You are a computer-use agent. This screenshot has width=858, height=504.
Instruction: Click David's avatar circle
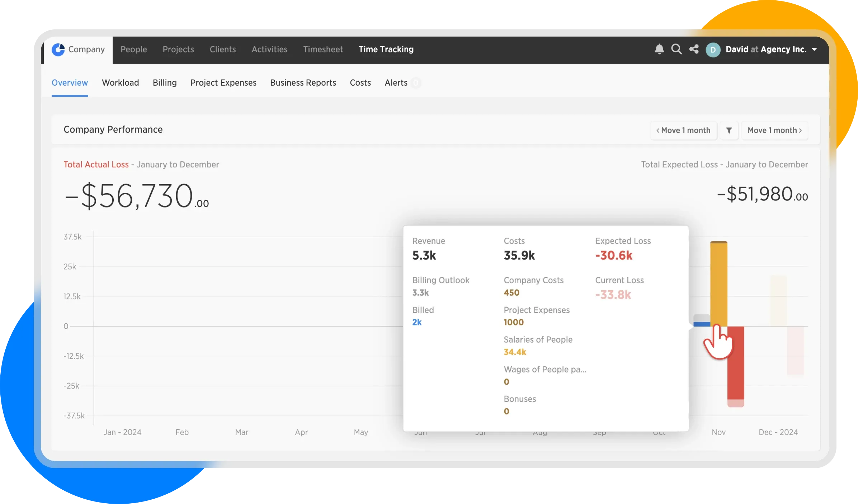point(713,50)
